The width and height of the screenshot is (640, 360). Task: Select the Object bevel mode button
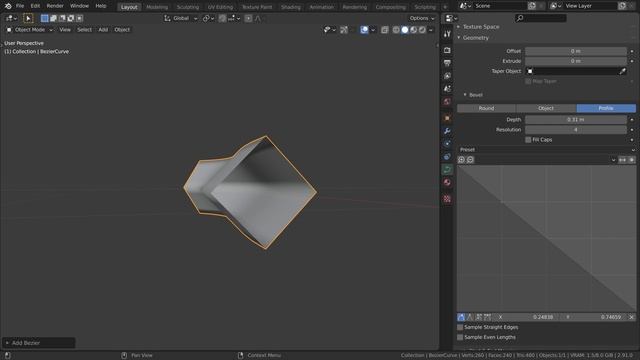(546, 108)
